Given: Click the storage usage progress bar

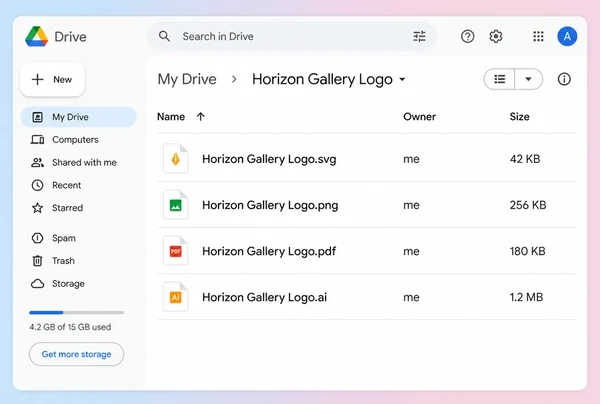Looking at the screenshot, I should [77, 313].
